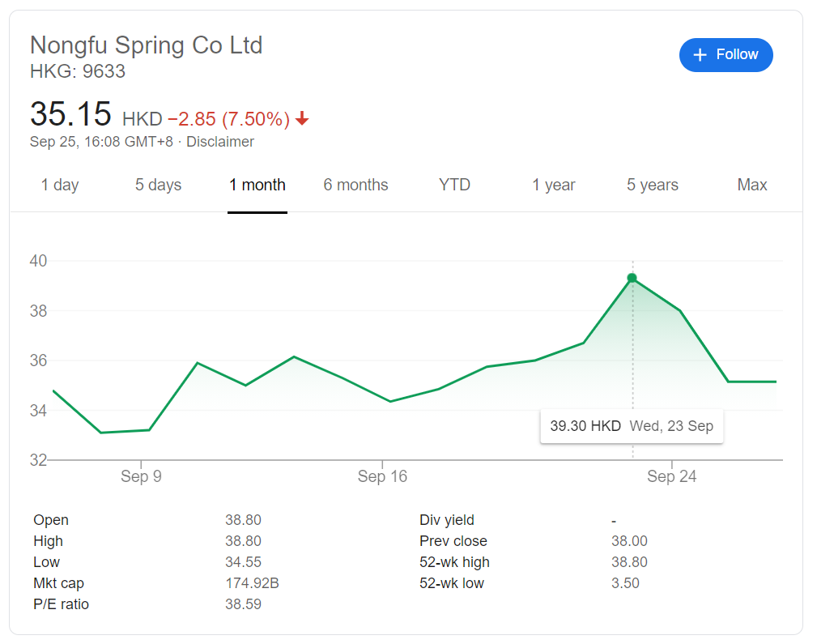Click the red down arrow icon
Image resolution: width=817 pixels, height=644 pixels.
302,120
